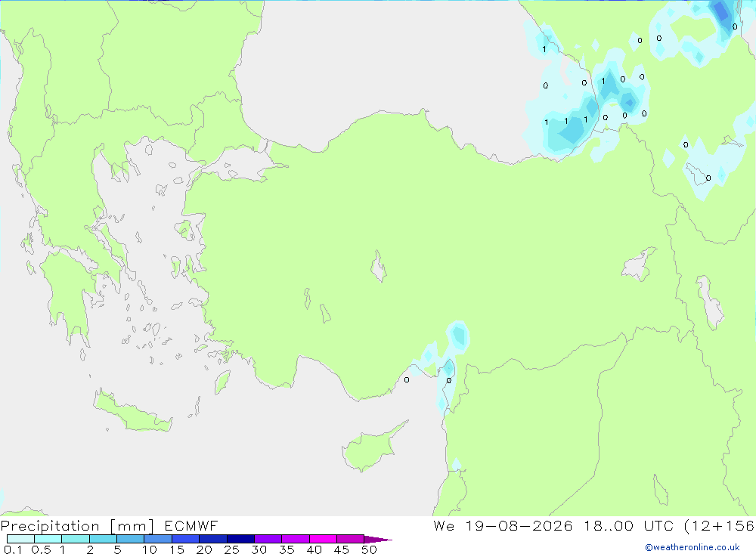Image resolution: width=756 pixels, height=554 pixels.
Task: Choose the 20–25 mm legend color swatch
Action: (x=212, y=539)
